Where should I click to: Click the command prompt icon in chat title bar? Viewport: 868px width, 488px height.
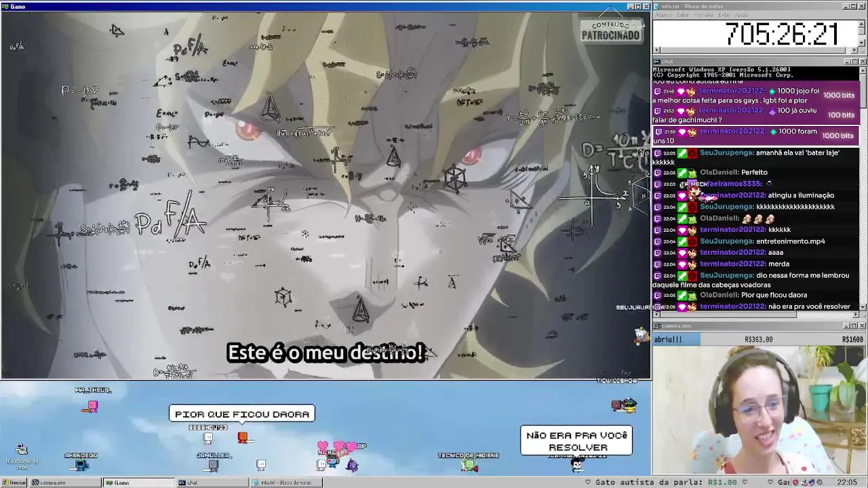(x=656, y=62)
